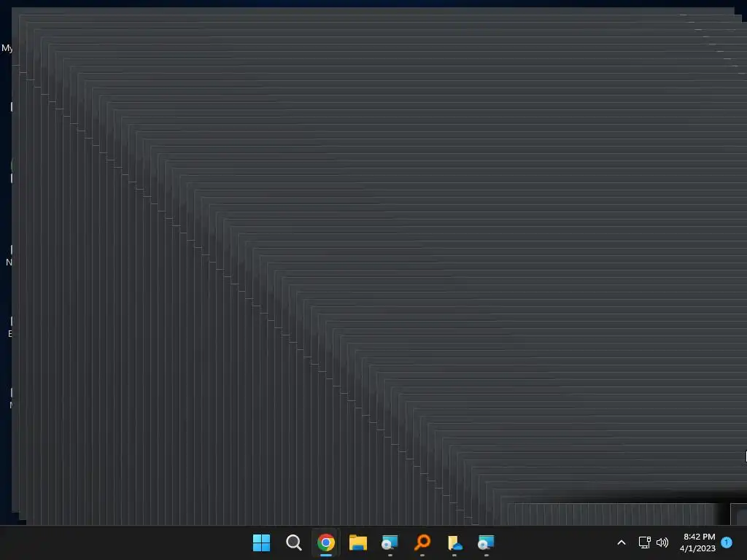Open taskbar Search magnifier
Screen dimensions: 747x560
(x=293, y=542)
